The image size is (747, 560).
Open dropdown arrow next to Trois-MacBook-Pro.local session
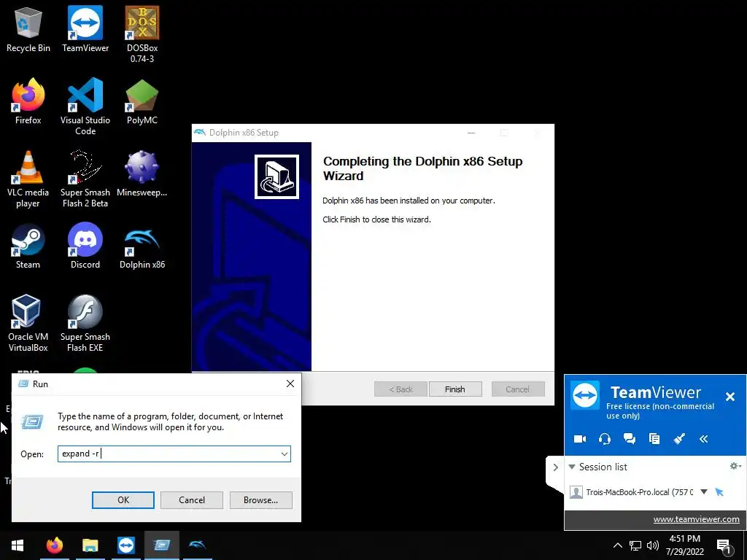click(704, 491)
